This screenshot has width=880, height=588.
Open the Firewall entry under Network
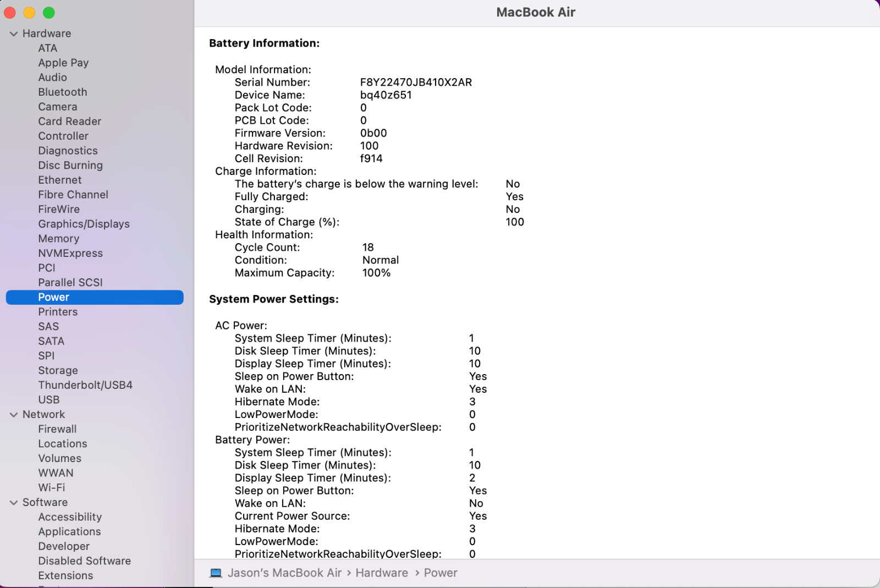click(x=57, y=429)
